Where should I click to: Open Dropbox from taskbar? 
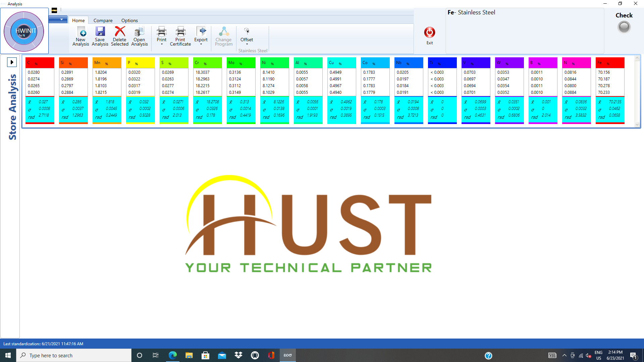(x=238, y=355)
